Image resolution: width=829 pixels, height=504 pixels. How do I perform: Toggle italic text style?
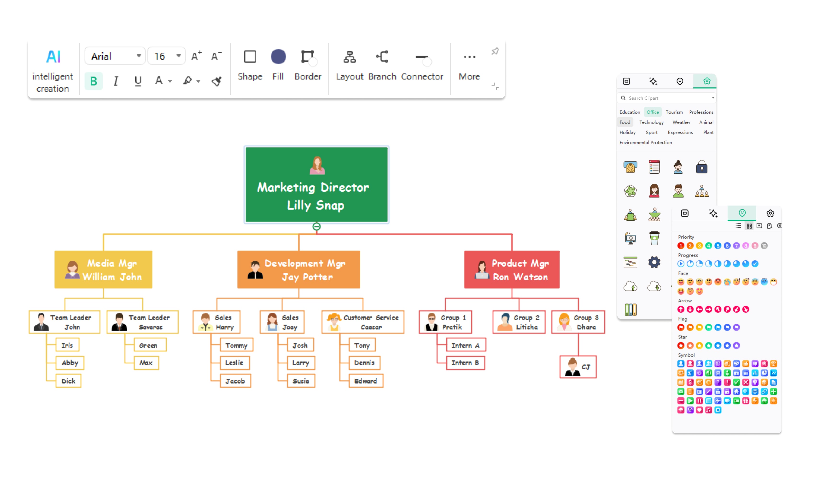point(116,81)
